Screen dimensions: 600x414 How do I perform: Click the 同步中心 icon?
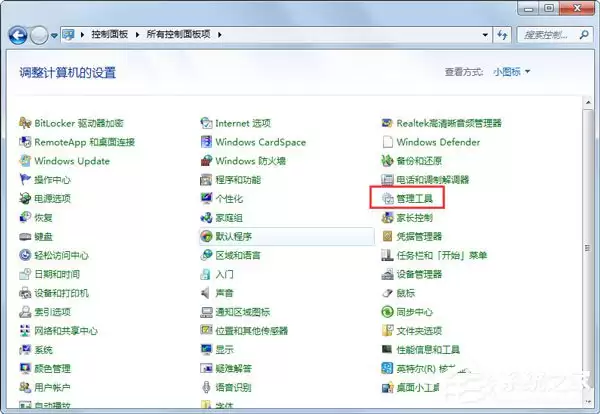(x=388, y=312)
